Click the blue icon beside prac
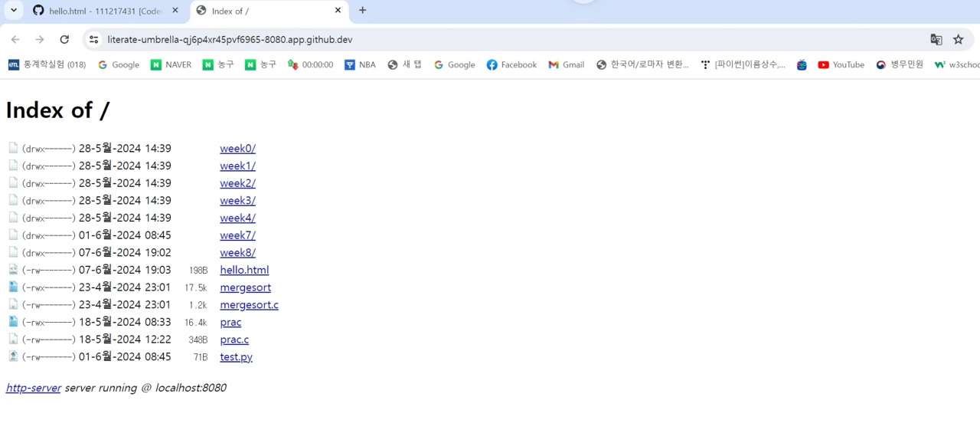 click(x=13, y=322)
